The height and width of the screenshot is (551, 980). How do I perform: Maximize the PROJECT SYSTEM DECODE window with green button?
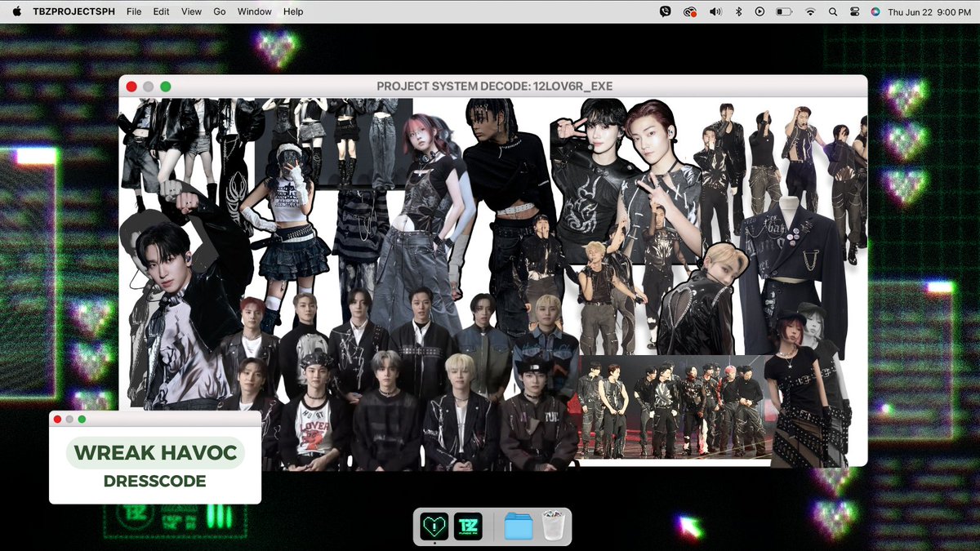tap(166, 87)
